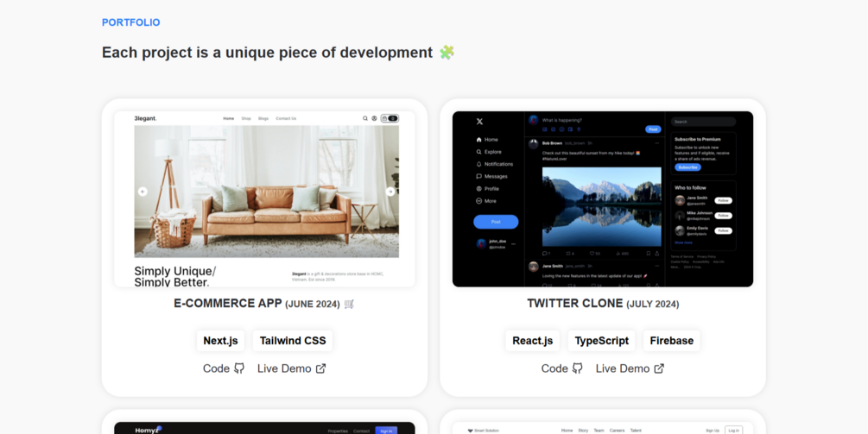Open the Code link for E-Commerce App
The width and height of the screenshot is (868, 434).
(224, 368)
